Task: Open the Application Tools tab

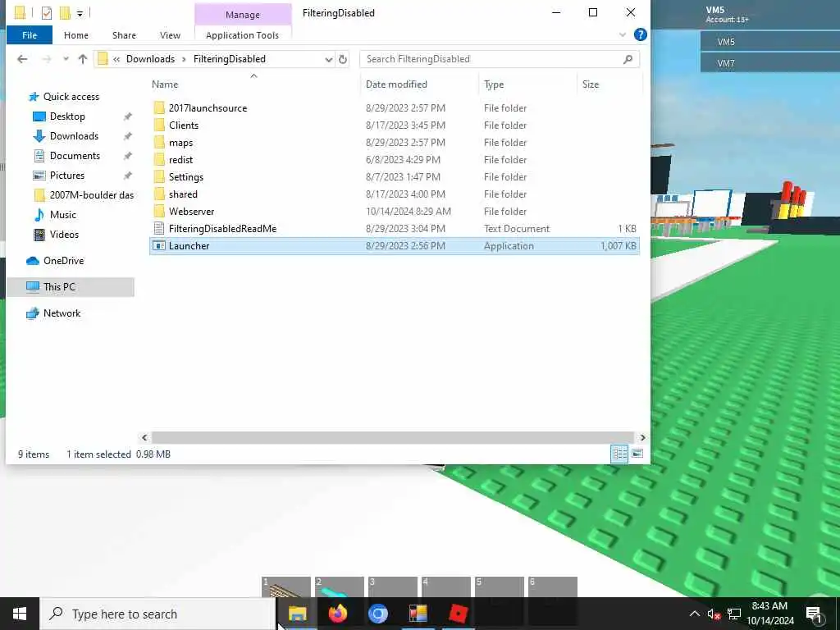Action: tap(242, 35)
